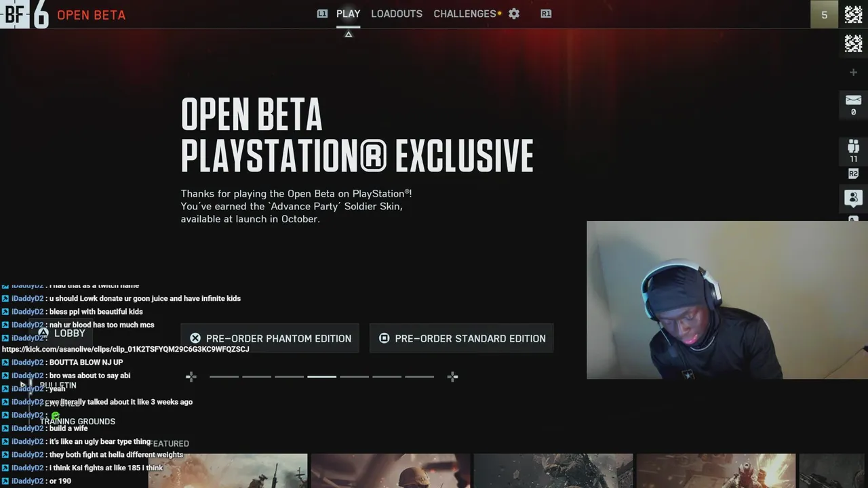Viewport: 868px width, 488px height.
Task: Go to previous banner with left d-pad icon
Action: click(x=191, y=377)
